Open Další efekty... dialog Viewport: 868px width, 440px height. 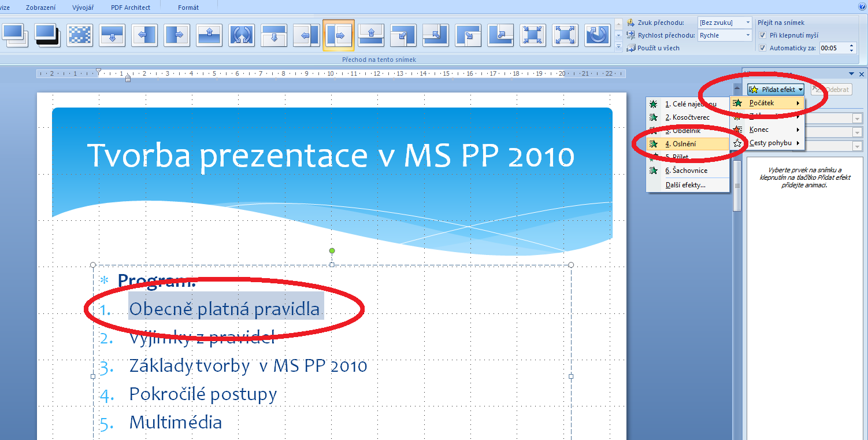688,185
